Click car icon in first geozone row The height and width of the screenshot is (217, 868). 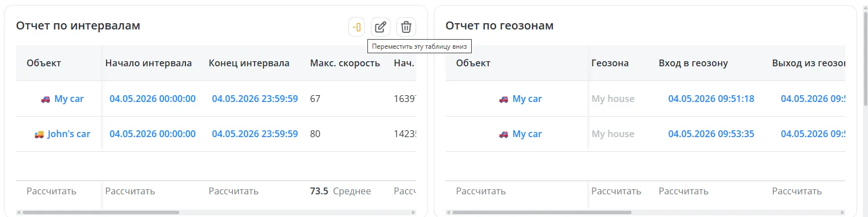point(503,99)
